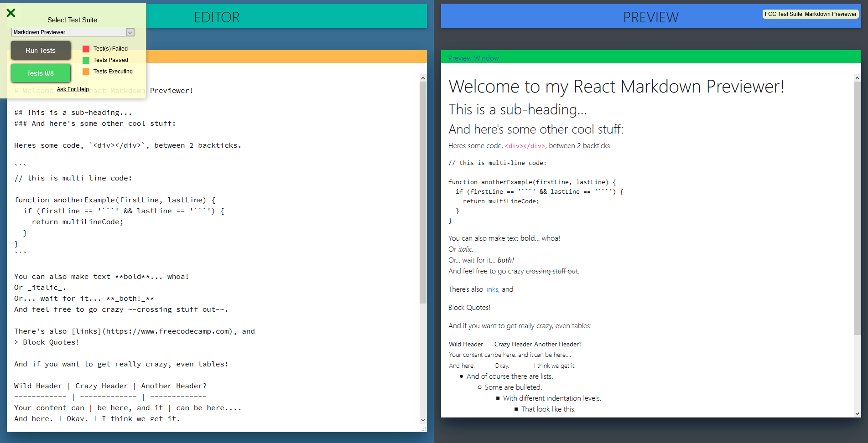
Task: Open the 'links' hyperlink in the preview
Action: tap(492, 289)
